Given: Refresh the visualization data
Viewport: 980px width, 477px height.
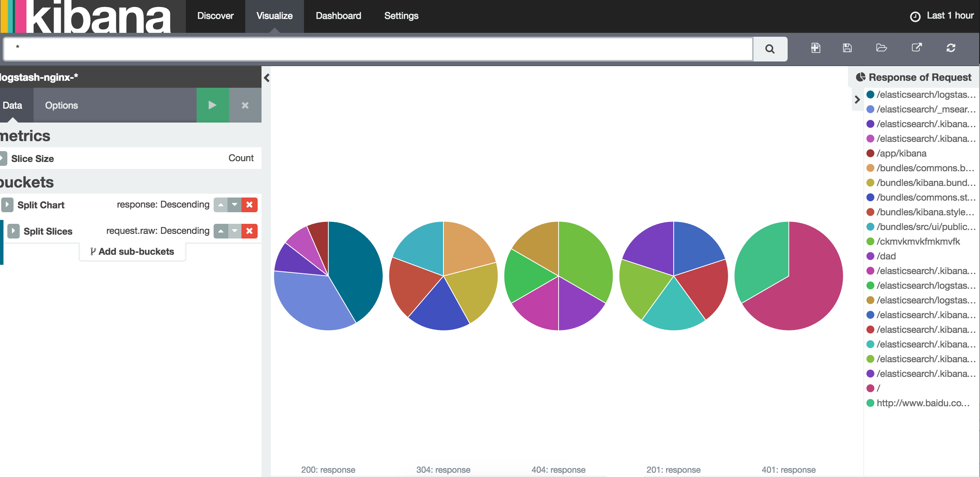Looking at the screenshot, I should coord(951,48).
